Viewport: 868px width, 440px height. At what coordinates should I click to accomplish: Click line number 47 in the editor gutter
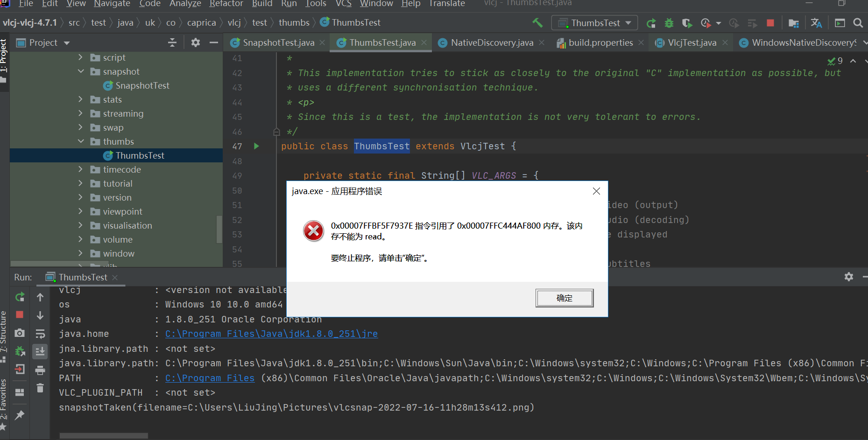pos(237,146)
